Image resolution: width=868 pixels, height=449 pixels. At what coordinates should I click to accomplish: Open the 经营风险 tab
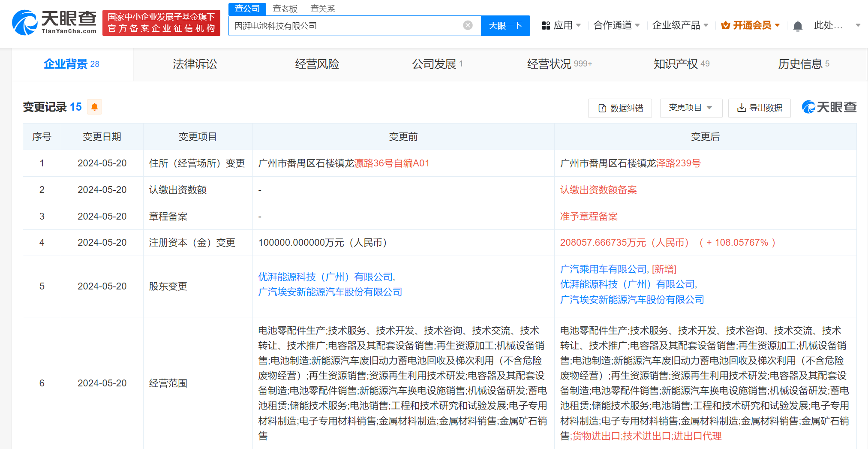317,64
